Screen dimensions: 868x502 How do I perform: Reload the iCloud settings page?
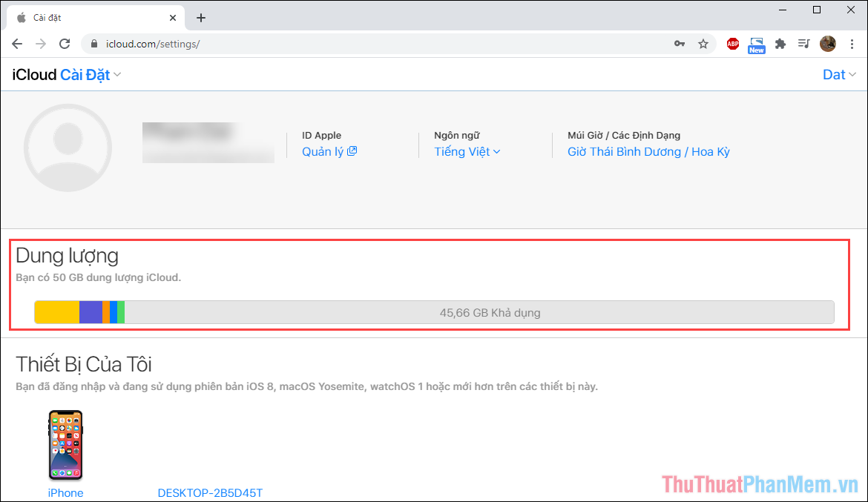[x=65, y=44]
